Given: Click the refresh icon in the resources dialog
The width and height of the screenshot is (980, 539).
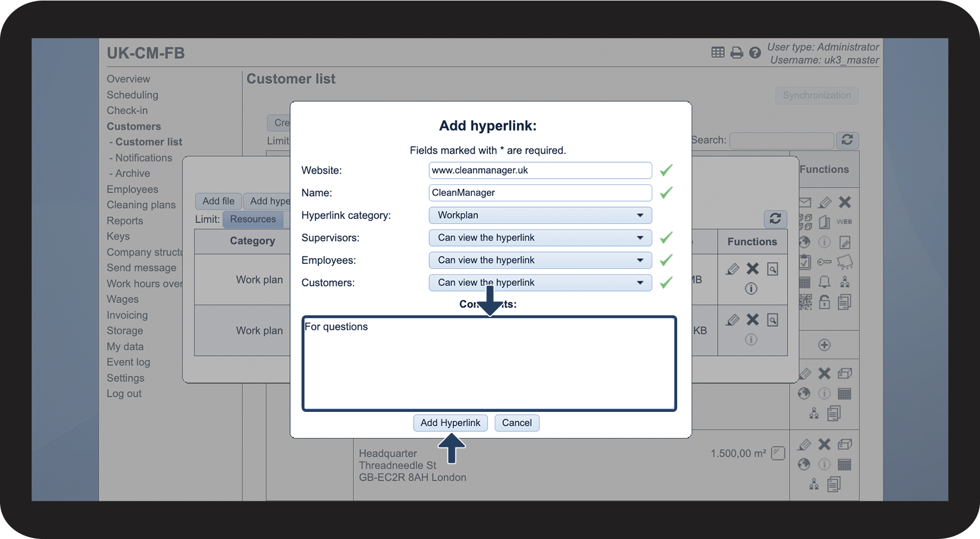Looking at the screenshot, I should coord(775,219).
